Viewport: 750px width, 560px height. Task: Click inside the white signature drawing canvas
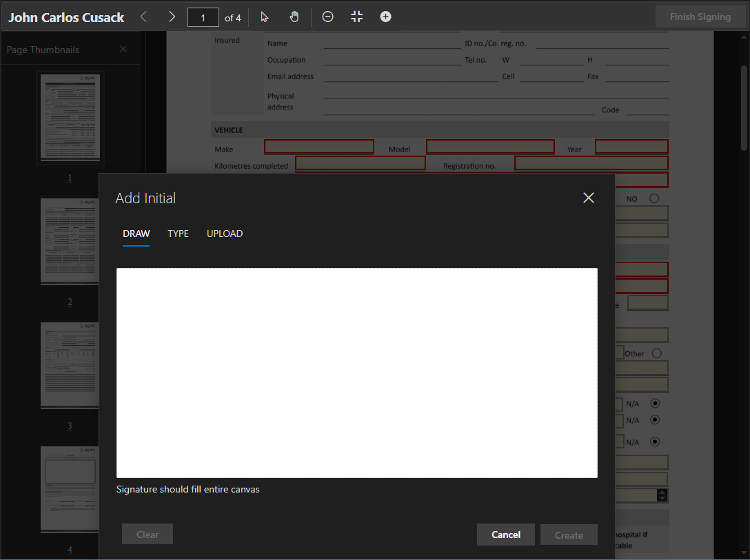(x=357, y=373)
